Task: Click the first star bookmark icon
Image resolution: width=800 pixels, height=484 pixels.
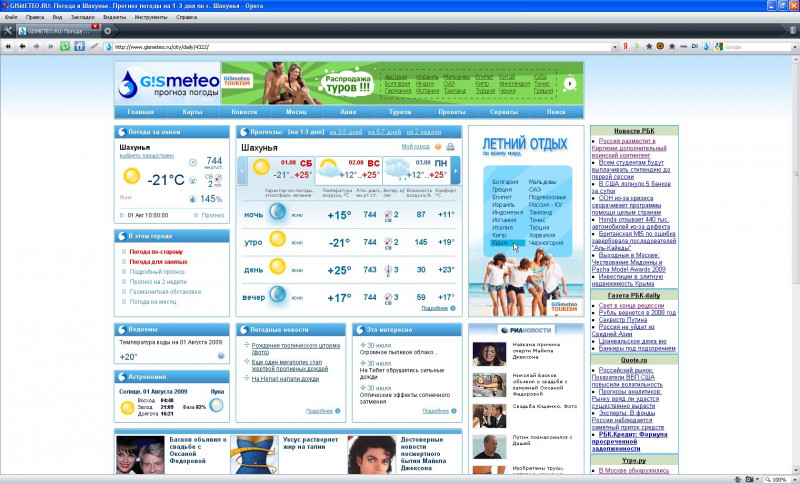Action: [649, 46]
